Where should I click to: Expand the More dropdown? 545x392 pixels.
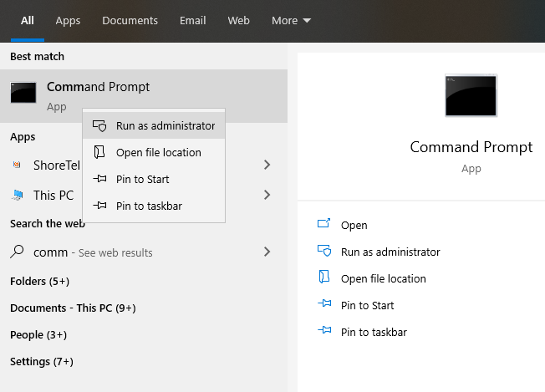click(x=291, y=21)
